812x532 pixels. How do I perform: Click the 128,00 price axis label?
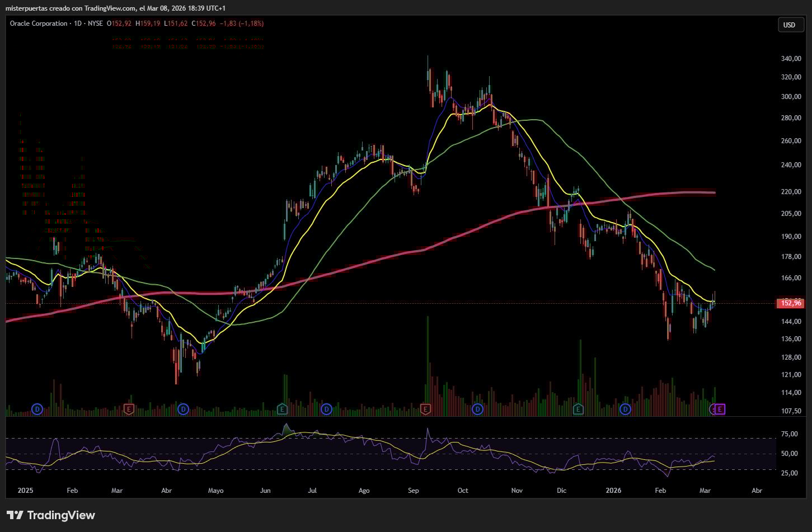[791, 357]
